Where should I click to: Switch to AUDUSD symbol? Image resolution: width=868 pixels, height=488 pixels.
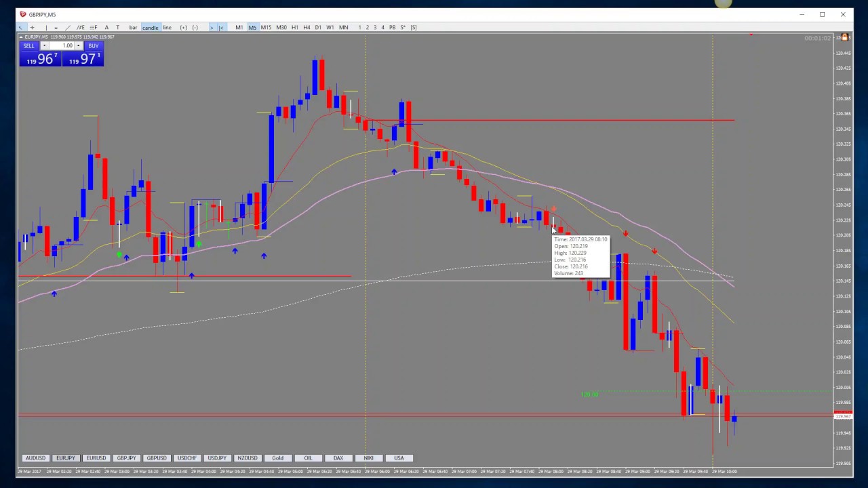(x=35, y=458)
